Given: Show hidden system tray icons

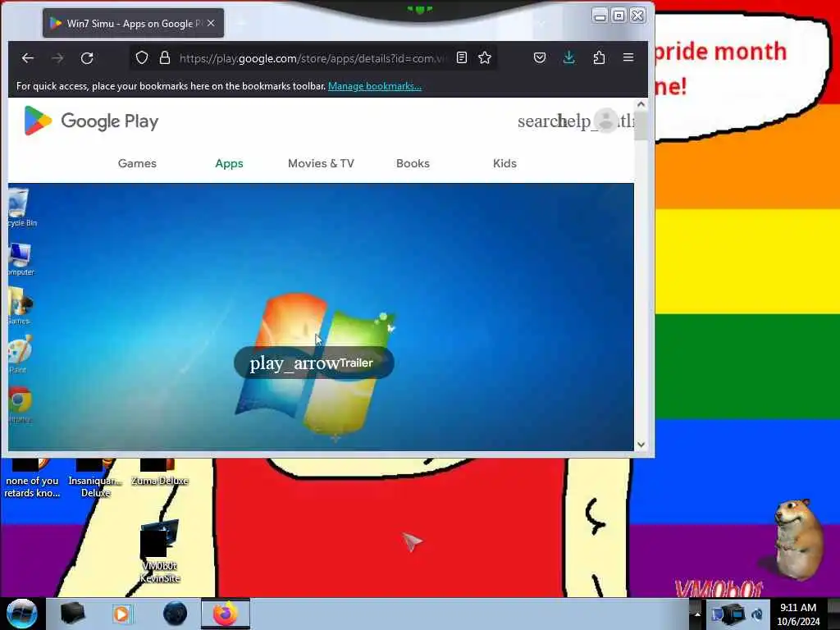Looking at the screenshot, I should pos(696,614).
